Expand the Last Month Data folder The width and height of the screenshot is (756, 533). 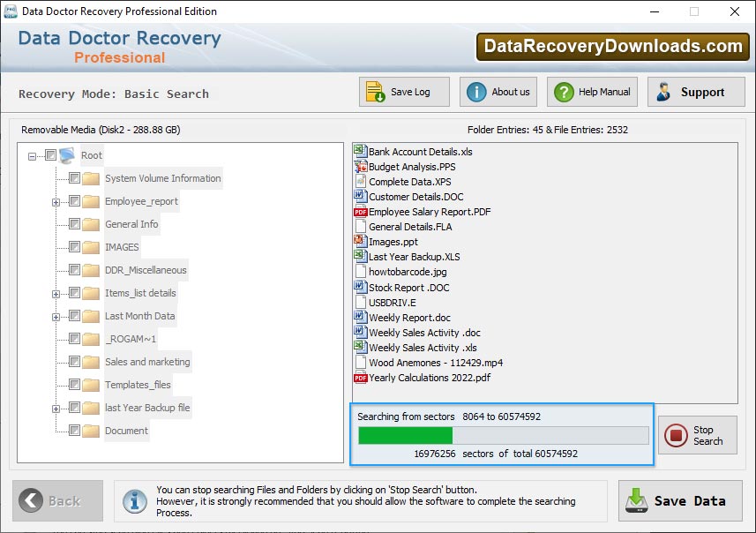point(56,317)
